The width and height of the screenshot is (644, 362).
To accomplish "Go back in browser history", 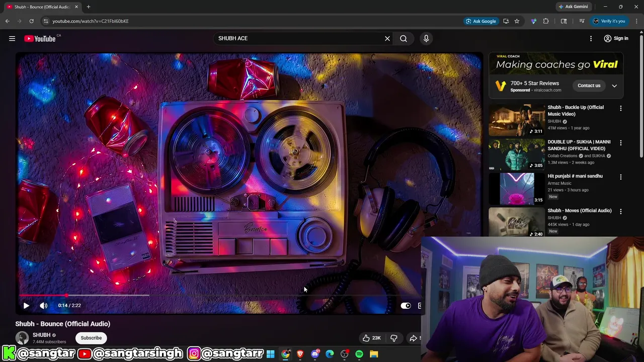I will (7, 21).
